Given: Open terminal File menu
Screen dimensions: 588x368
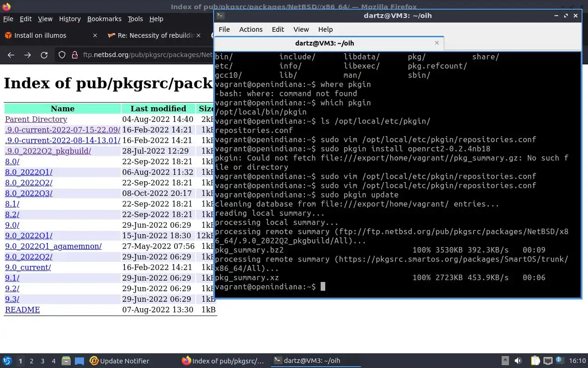Looking at the screenshot, I should [224, 29].
